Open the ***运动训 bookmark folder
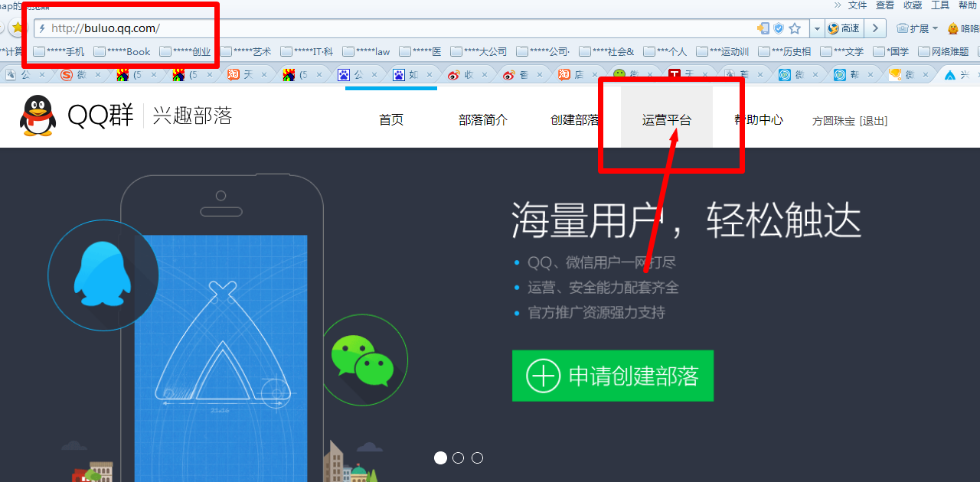Image resolution: width=980 pixels, height=482 pixels. tap(722, 51)
